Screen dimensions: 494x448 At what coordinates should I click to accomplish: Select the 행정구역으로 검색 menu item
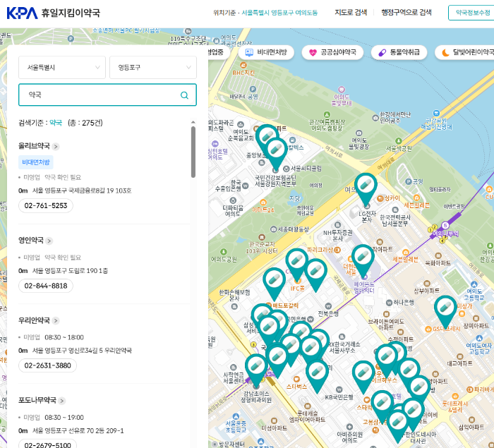pos(406,13)
